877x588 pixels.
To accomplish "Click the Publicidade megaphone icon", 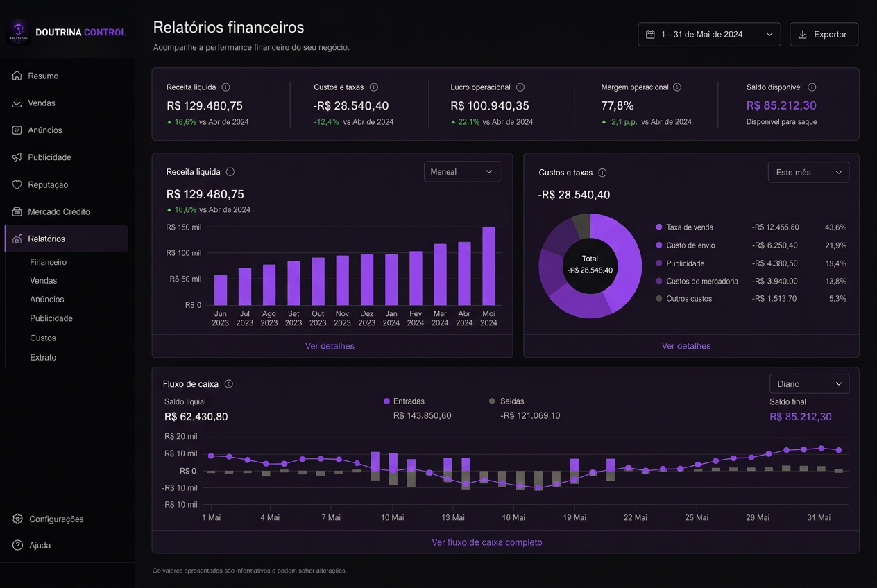I will tap(17, 157).
